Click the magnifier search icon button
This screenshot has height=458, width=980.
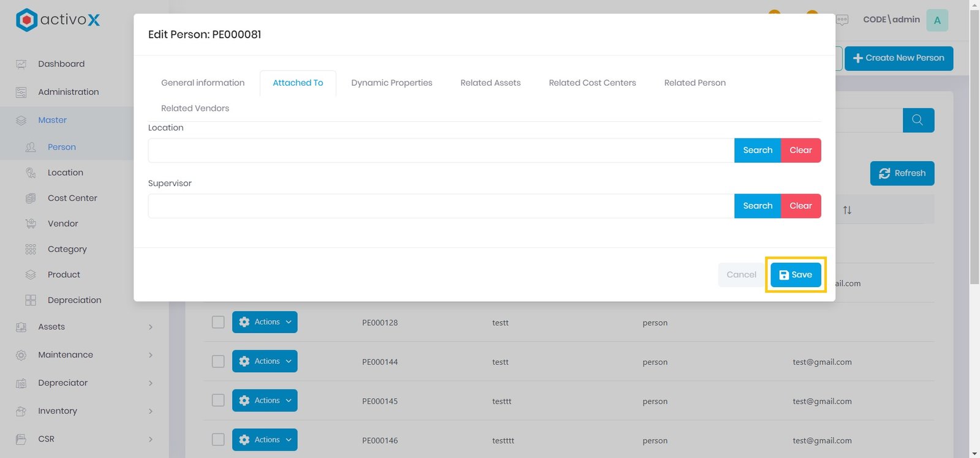(x=918, y=120)
